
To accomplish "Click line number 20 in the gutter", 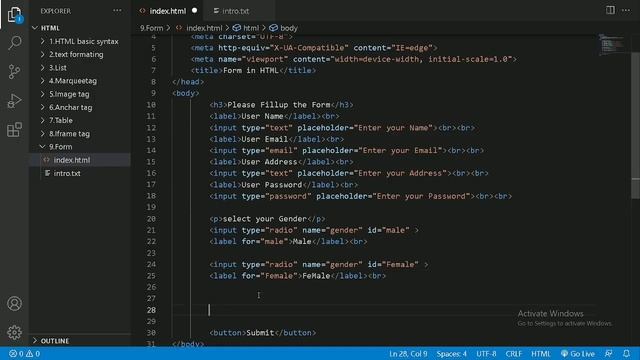I will point(151,219).
